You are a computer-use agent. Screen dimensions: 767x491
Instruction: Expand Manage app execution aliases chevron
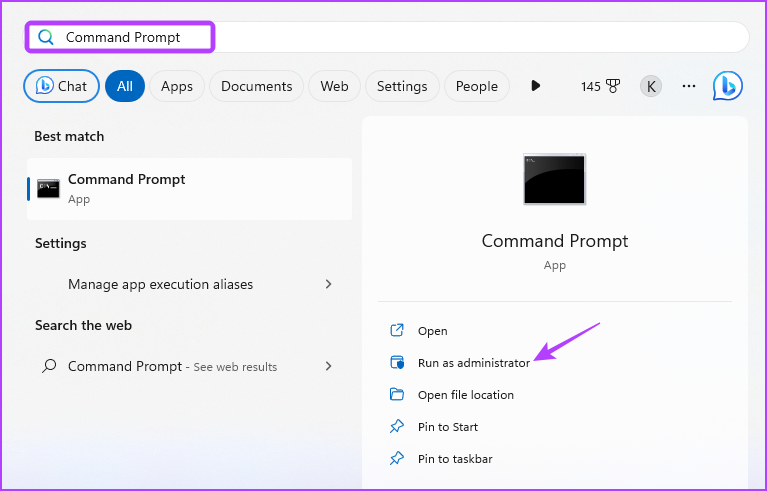tap(328, 284)
